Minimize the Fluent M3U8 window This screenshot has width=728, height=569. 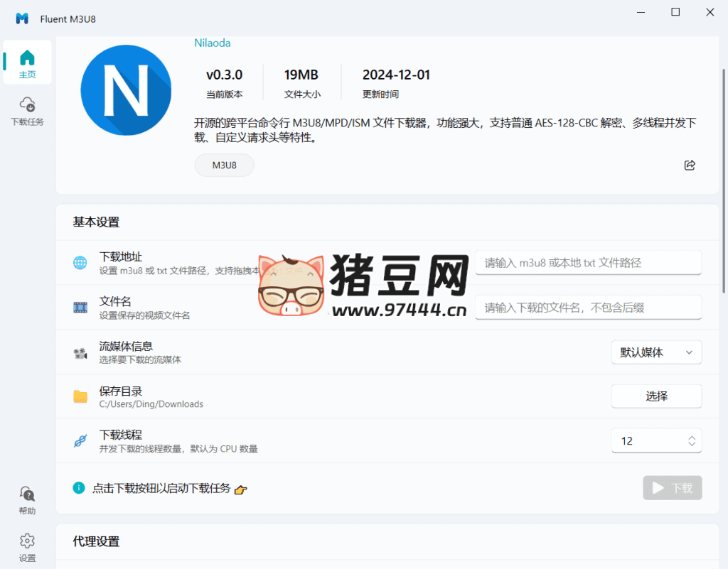[641, 12]
